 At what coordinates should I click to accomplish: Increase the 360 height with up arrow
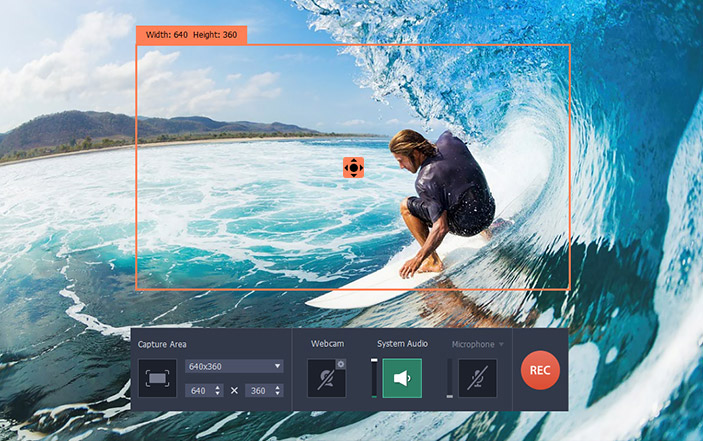[278, 387]
